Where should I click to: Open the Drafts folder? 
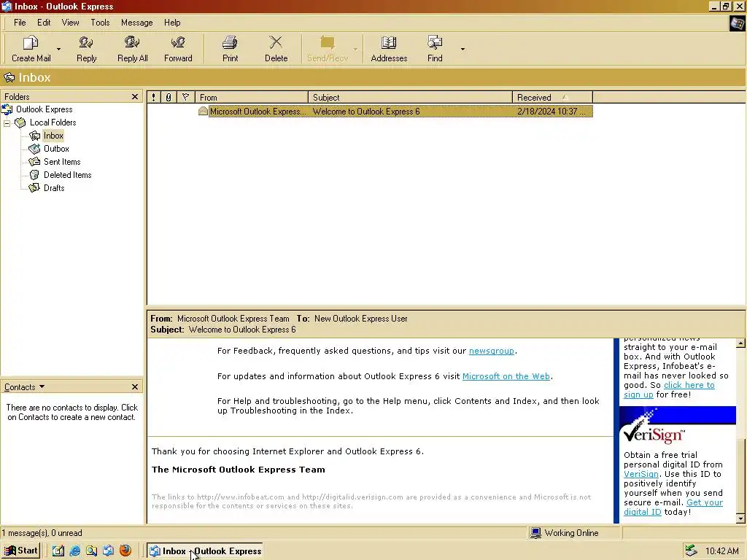pos(54,188)
